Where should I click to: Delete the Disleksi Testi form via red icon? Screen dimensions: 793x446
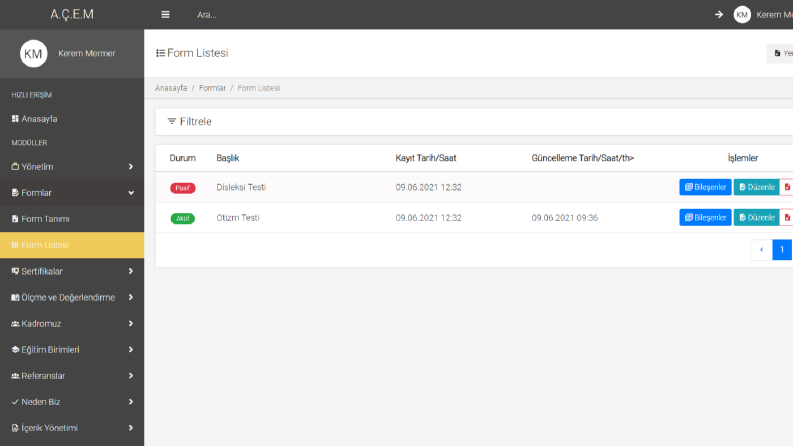coord(787,187)
